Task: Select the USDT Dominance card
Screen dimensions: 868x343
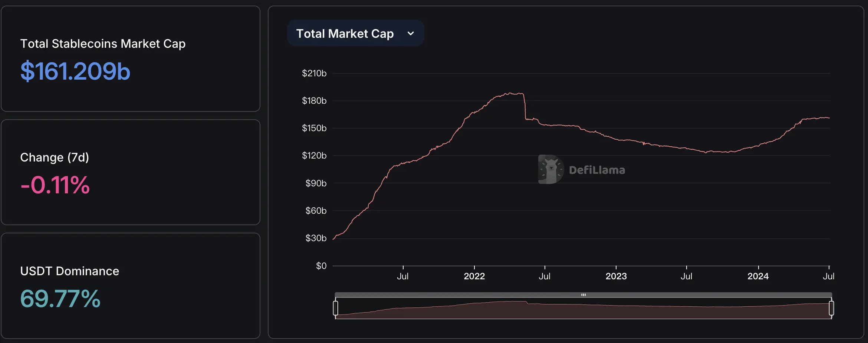Action: click(131, 286)
